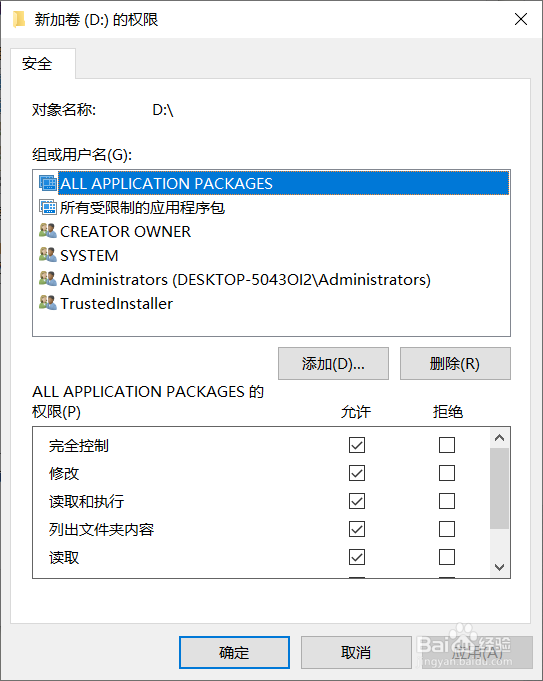The image size is (543, 681).
Task: Click permissions list scroll down arrow
Action: (x=500, y=567)
